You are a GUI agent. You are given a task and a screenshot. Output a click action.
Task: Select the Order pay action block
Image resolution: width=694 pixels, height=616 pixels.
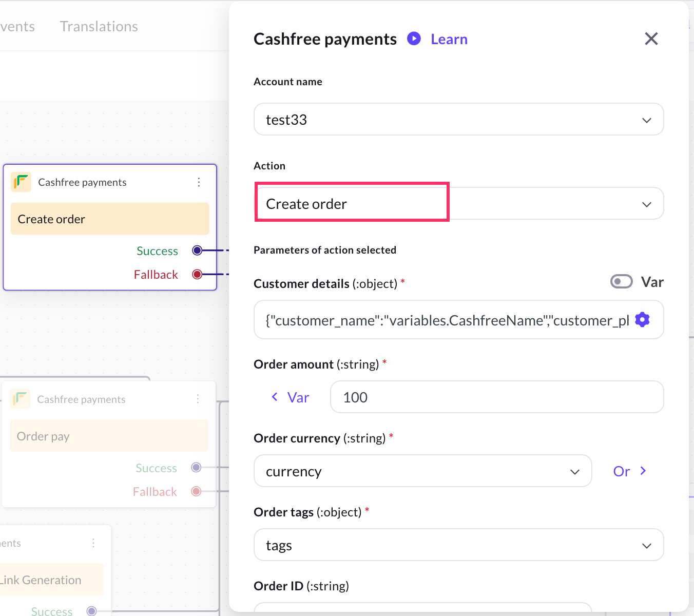(109, 436)
